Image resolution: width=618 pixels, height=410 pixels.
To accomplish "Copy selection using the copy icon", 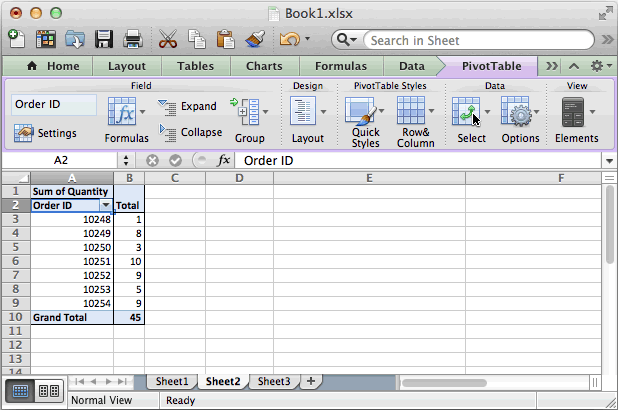I will click(197, 39).
